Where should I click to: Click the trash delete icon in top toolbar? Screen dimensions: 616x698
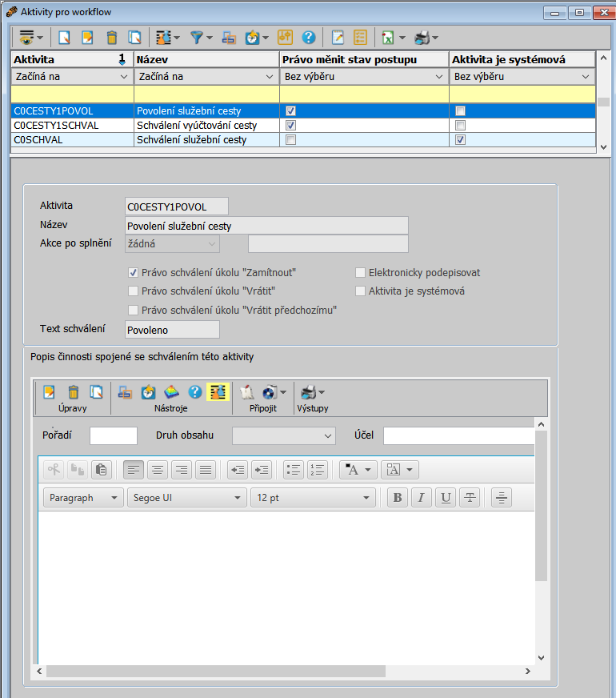click(112, 38)
